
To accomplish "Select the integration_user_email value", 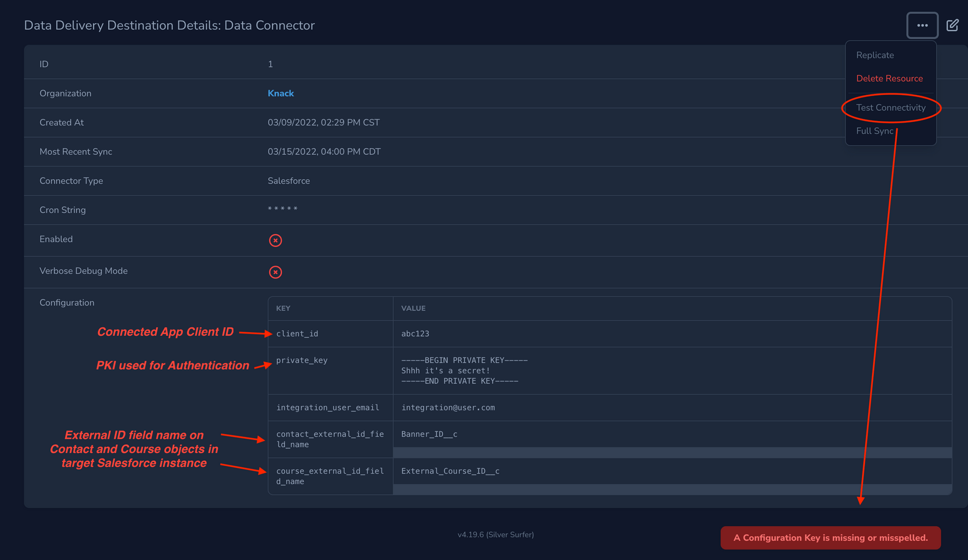I will (x=448, y=407).
